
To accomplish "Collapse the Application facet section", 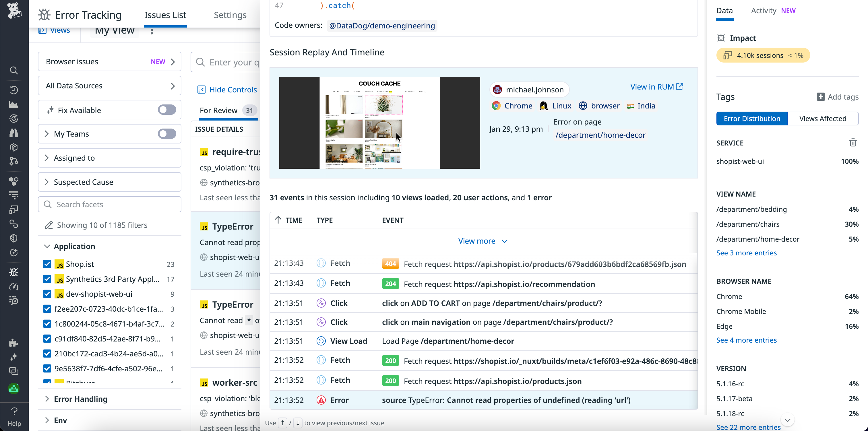I will (47, 246).
